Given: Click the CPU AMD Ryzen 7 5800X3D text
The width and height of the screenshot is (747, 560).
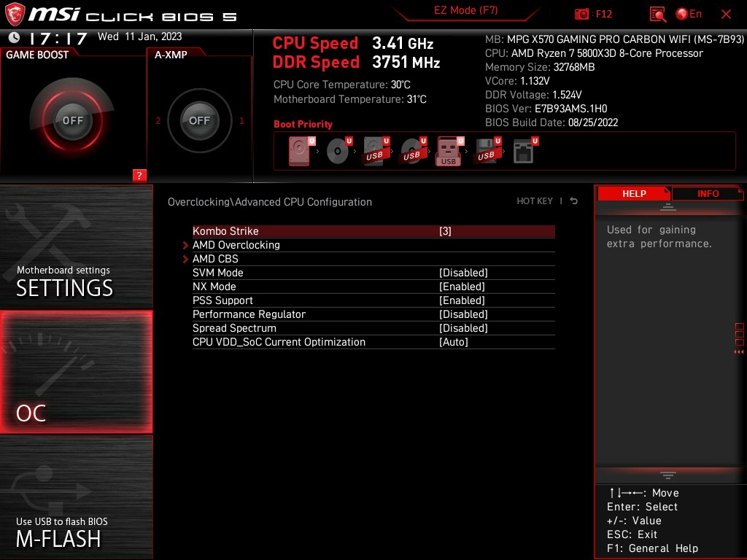Looking at the screenshot, I should pyautogui.click(x=594, y=53).
